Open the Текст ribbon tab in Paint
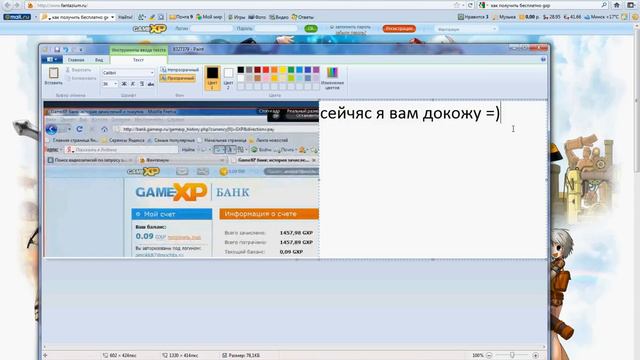 coord(138,60)
